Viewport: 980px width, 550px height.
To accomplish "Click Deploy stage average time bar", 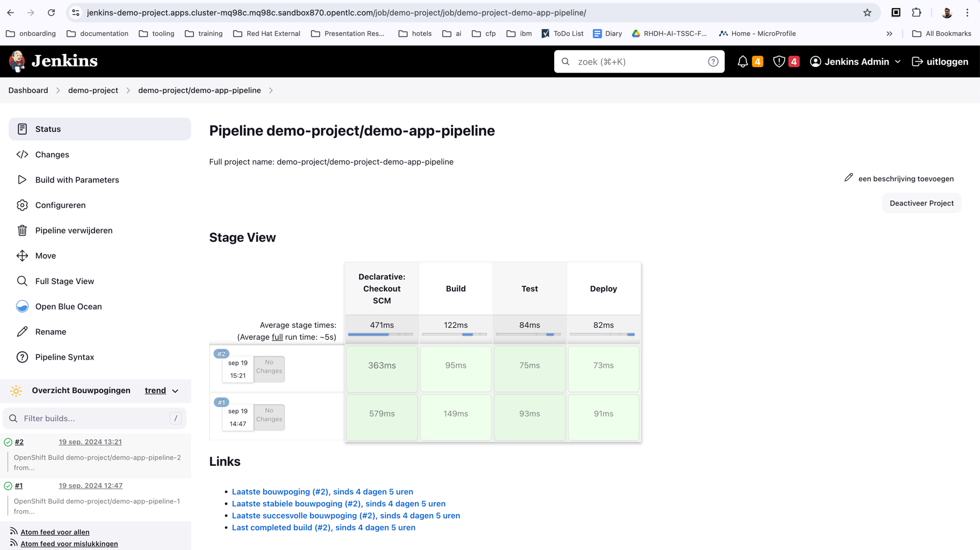I will tap(603, 335).
